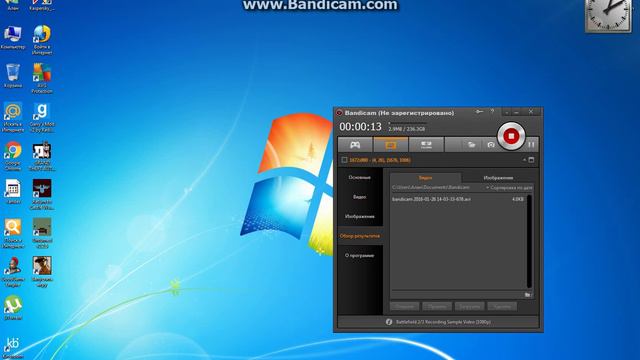Open the document file icon below Chrome
Viewport: 640px width, 360px height.
[x=13, y=192]
